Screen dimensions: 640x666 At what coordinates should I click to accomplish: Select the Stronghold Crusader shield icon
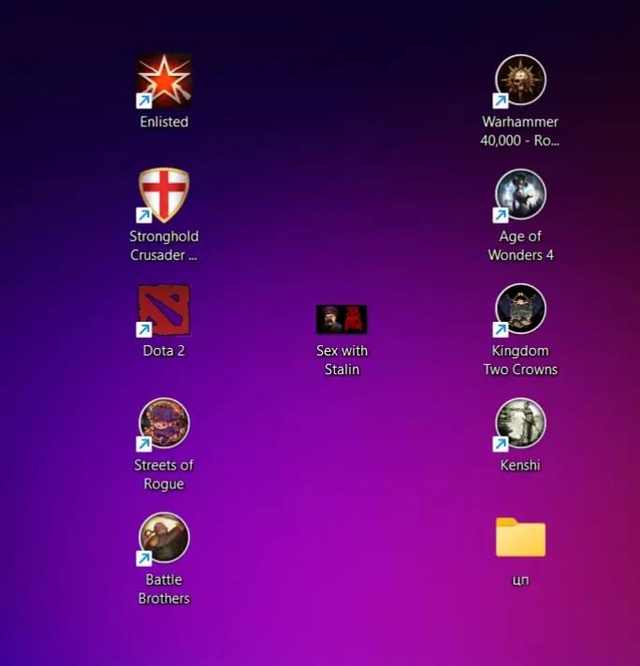[164, 195]
